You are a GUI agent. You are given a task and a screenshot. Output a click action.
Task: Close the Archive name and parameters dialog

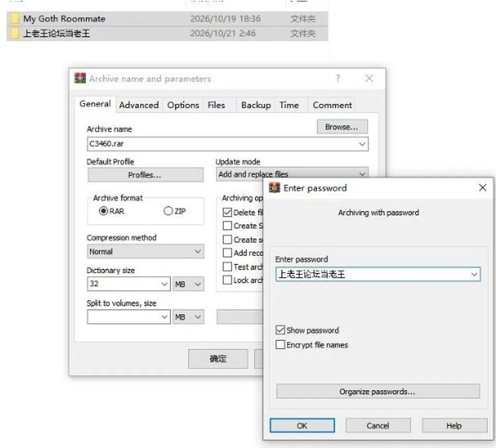tap(369, 78)
